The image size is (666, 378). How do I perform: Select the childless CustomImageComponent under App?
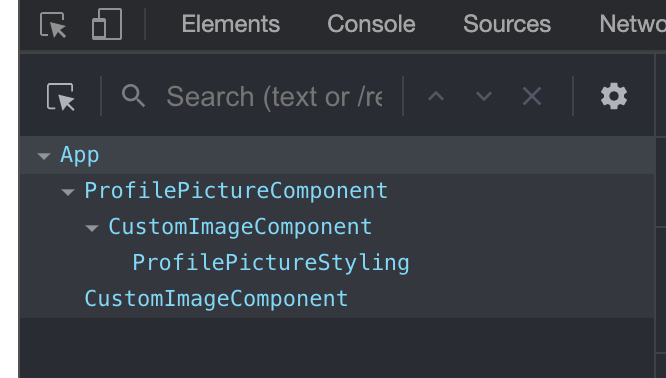click(x=216, y=299)
